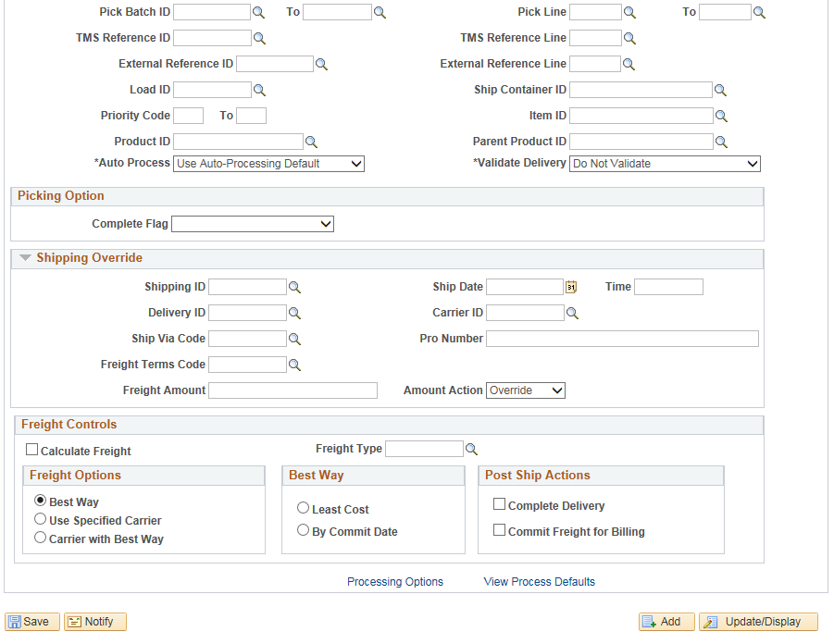Select the Use Specified Carrier radio button
This screenshot has width=834, height=644.
pyautogui.click(x=40, y=519)
